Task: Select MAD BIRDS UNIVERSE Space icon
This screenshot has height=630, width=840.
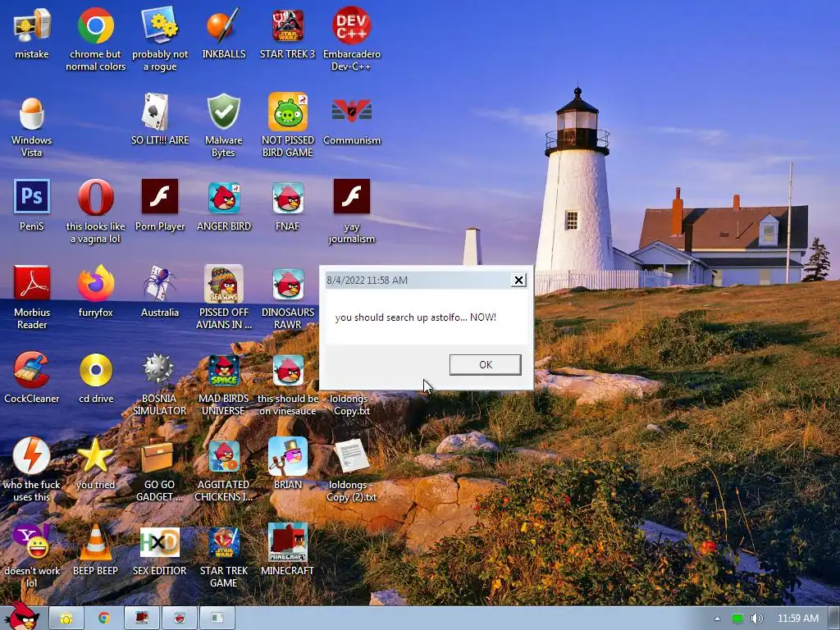Action: [x=224, y=370]
